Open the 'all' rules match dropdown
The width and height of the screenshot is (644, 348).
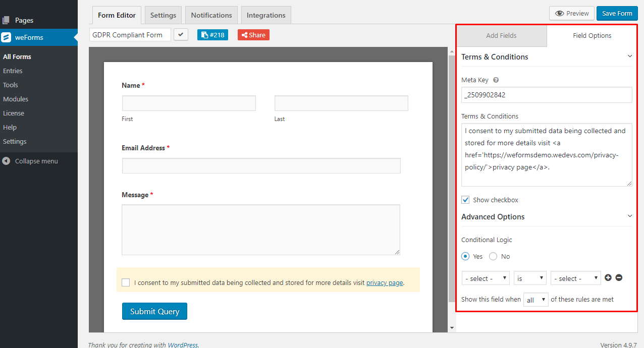coord(536,300)
